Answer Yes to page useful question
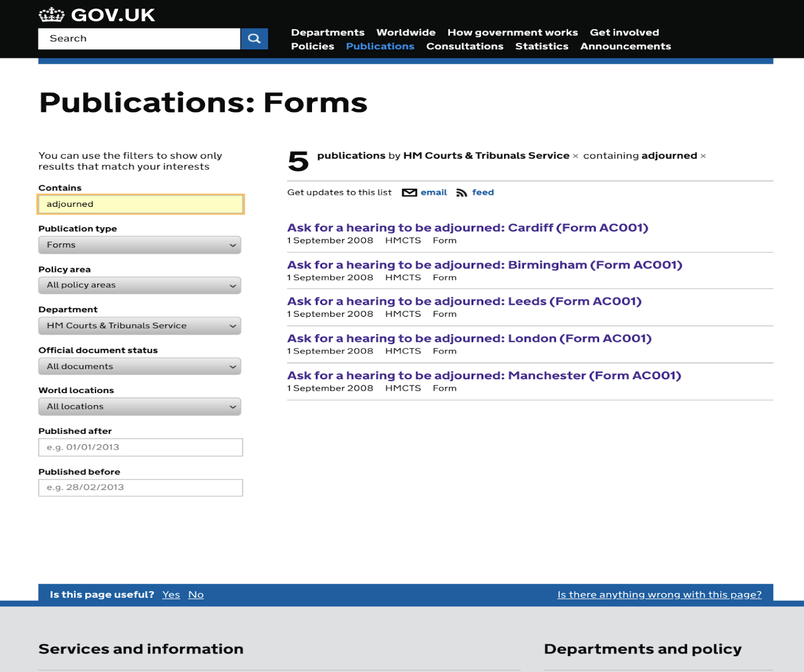 coord(171,595)
